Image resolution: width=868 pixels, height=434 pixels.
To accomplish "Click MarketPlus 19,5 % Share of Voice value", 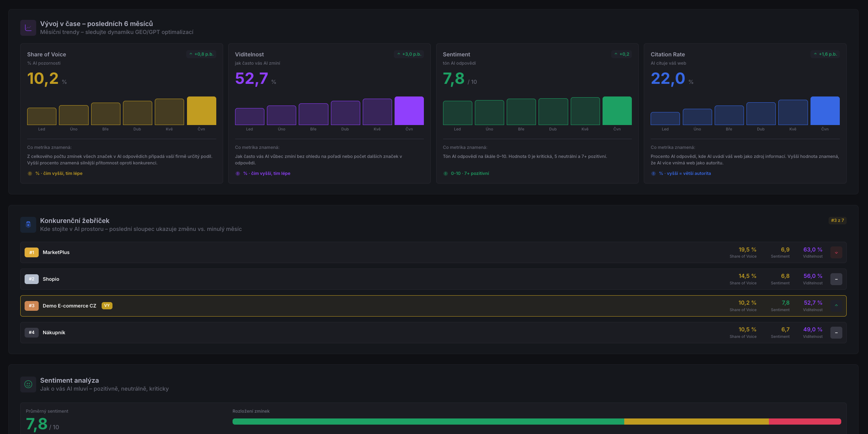I will (747, 250).
